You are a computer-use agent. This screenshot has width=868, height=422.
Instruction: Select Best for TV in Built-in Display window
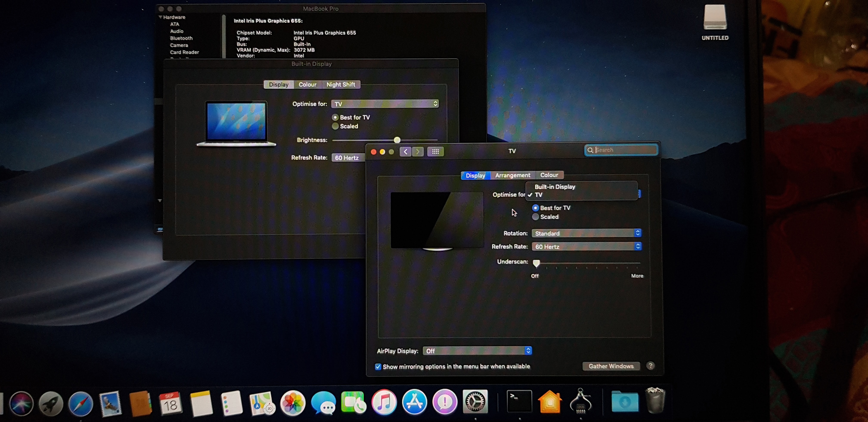point(335,117)
